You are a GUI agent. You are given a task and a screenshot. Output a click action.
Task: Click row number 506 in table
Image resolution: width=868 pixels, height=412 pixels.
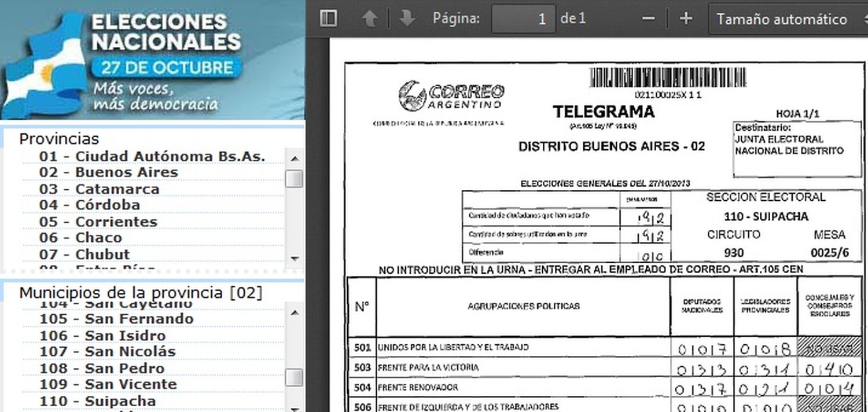[362, 407]
